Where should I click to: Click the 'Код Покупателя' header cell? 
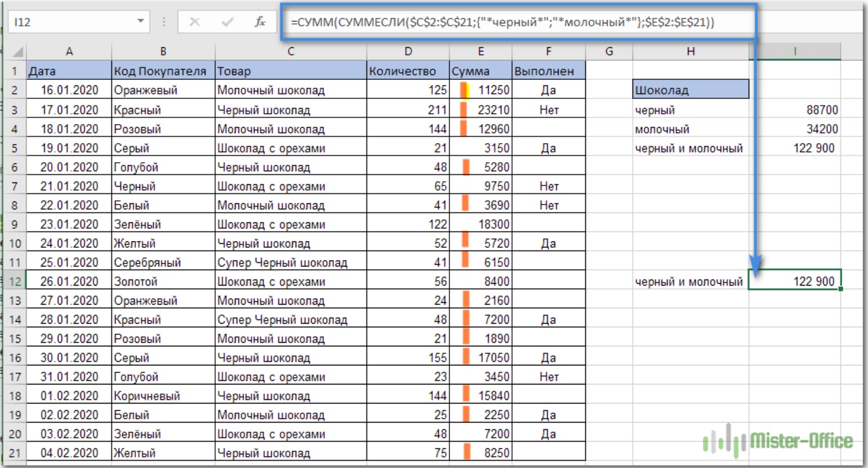pos(163,71)
